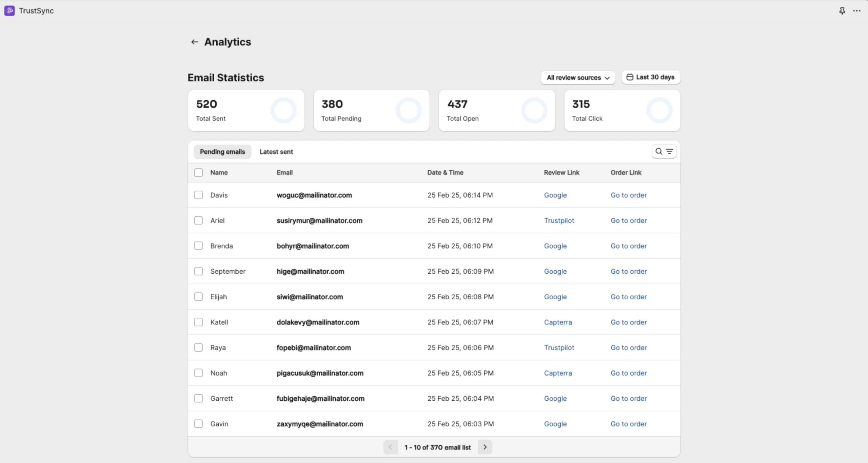This screenshot has width=868, height=463.
Task: Tick the checkbox for Katell
Action: 198,322
